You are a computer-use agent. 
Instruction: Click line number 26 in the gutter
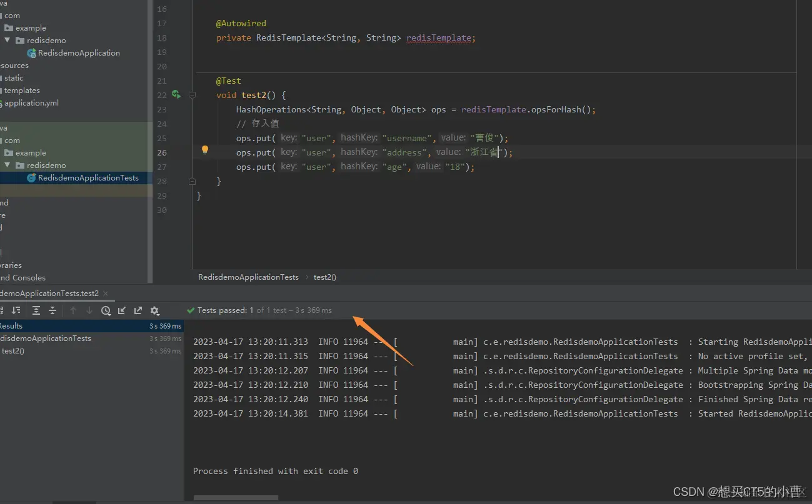pos(162,152)
